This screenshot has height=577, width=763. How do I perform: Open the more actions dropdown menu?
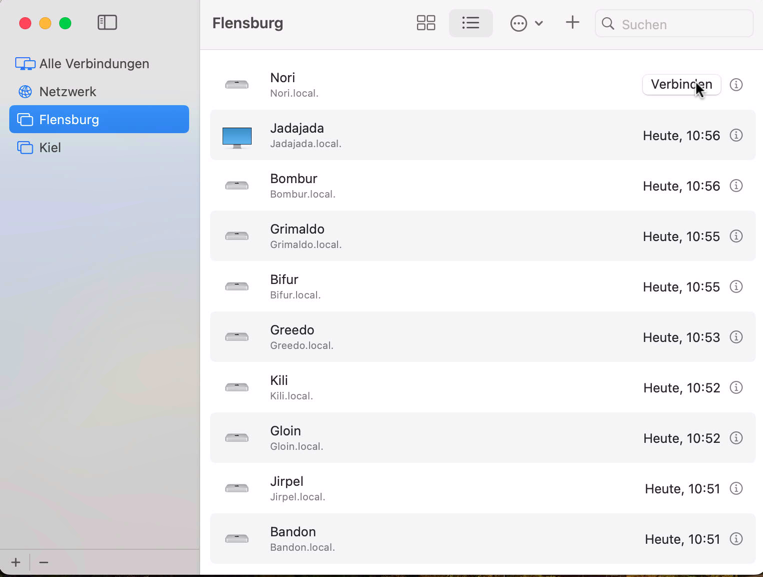pos(526,23)
